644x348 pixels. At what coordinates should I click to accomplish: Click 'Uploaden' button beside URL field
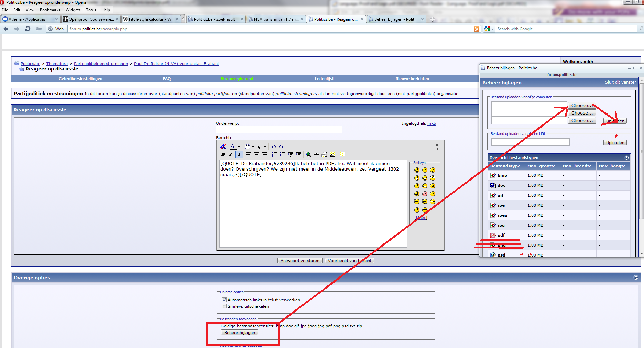click(615, 143)
